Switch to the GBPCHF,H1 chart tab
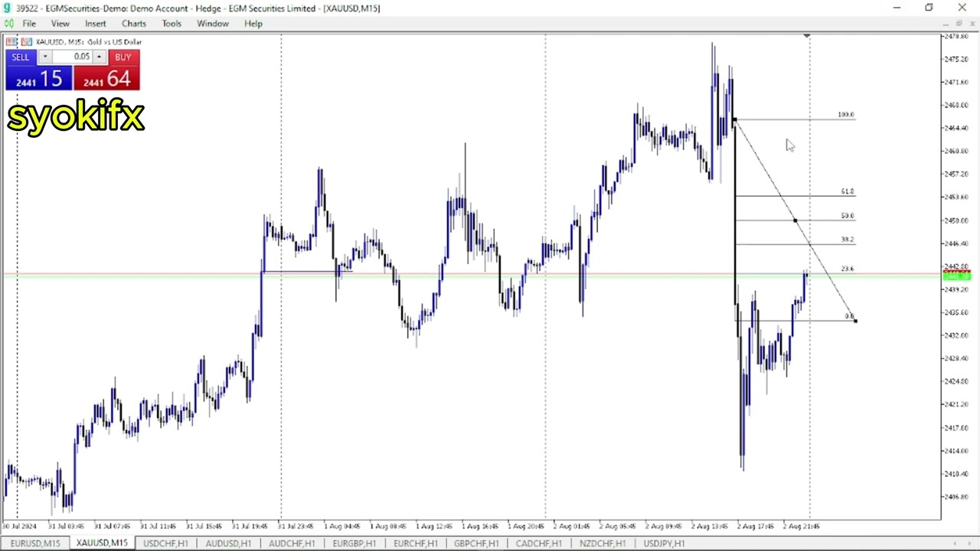Screen dimensions: 980x551 coord(476,543)
